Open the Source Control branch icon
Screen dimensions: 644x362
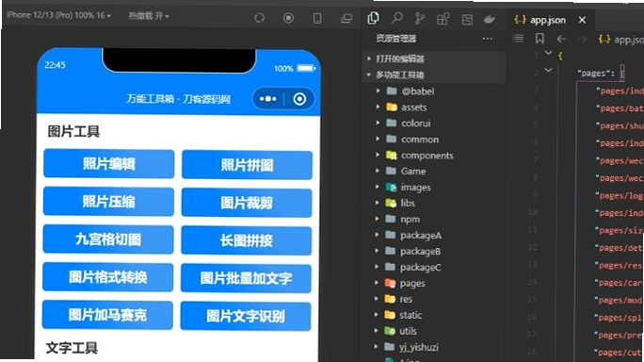(420, 19)
